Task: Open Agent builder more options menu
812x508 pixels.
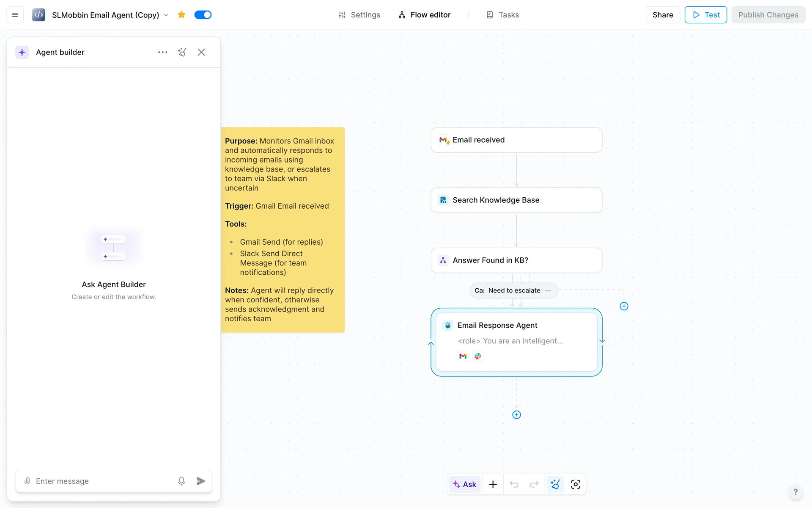Action: 162,52
